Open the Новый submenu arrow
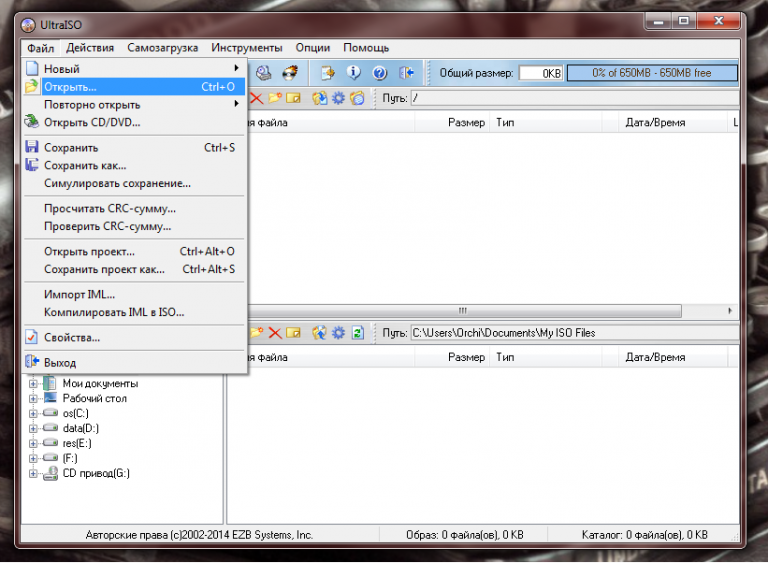Image resolution: width=768 pixels, height=563 pixels. click(x=237, y=68)
